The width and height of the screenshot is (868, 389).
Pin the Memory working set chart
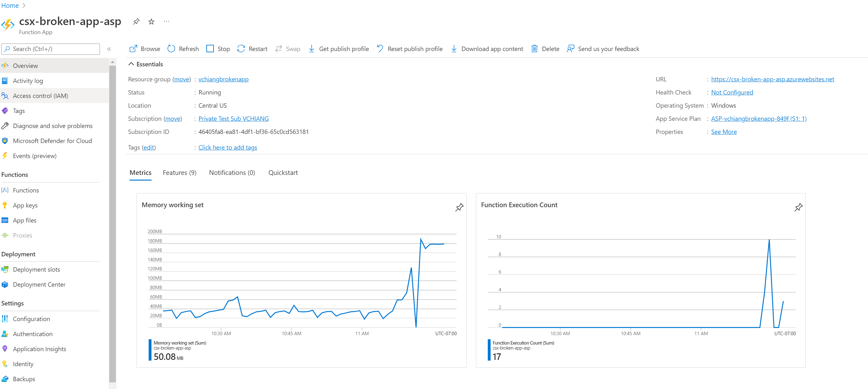click(x=459, y=207)
